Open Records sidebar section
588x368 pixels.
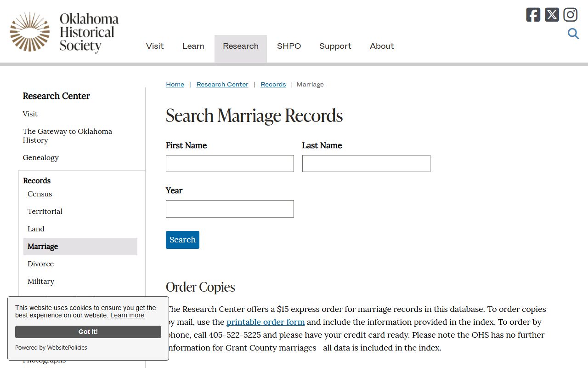(x=37, y=180)
